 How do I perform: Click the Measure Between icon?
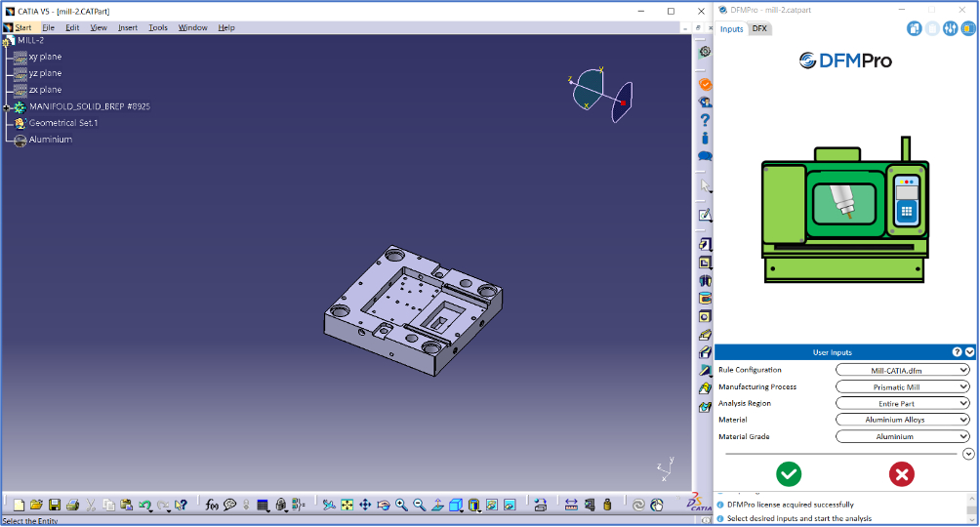pyautogui.click(x=571, y=506)
